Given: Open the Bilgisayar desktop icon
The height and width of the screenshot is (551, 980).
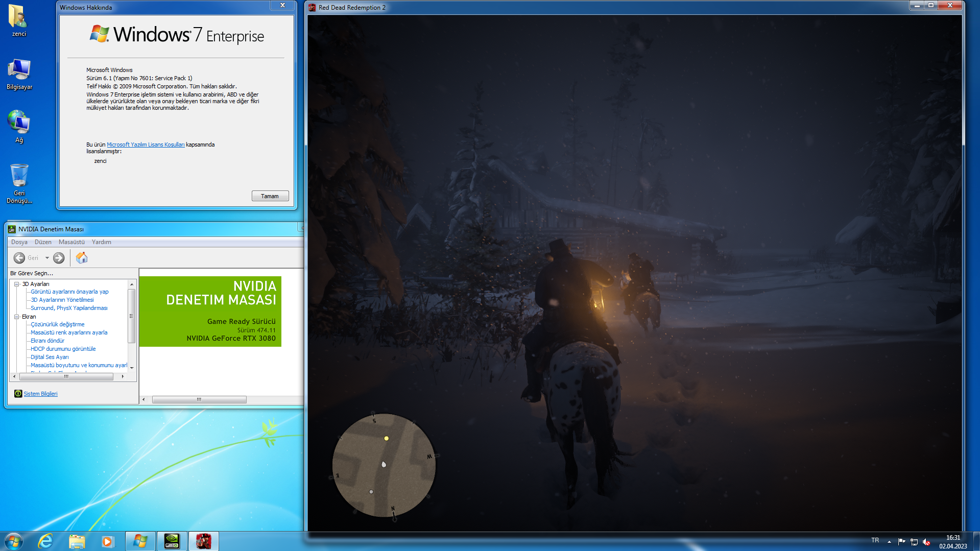Looking at the screenshot, I should point(19,74).
